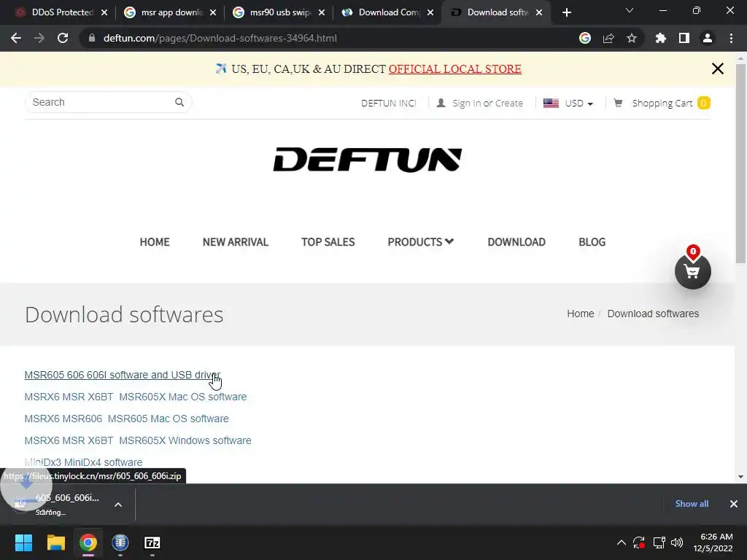The image size is (747, 560).
Task: Toggle Chrome side panel icon
Action: 684,38
